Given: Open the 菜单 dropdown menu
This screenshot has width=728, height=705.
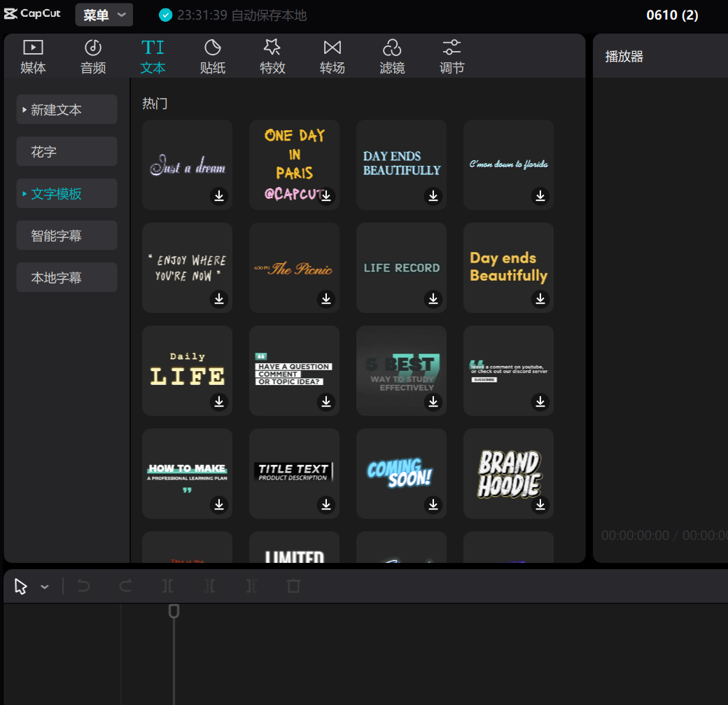Looking at the screenshot, I should (104, 15).
